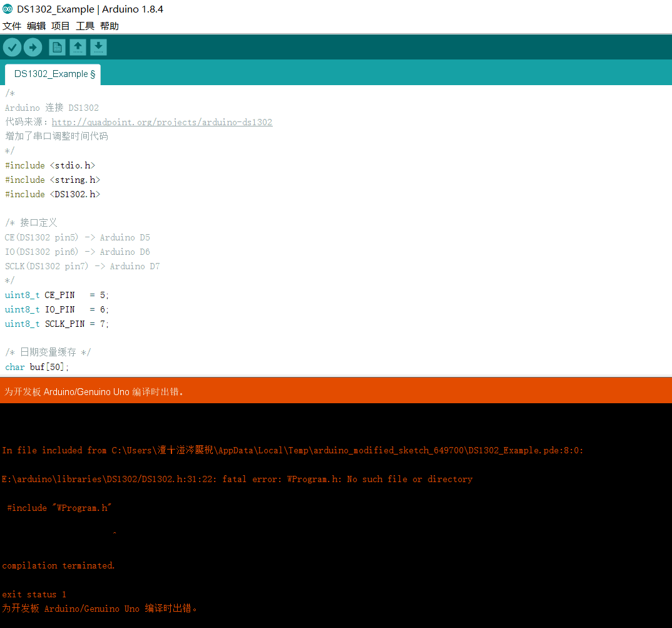Click the comment '增加了串口调整时间代码'
Screen dimensions: 672x628
coord(56,136)
